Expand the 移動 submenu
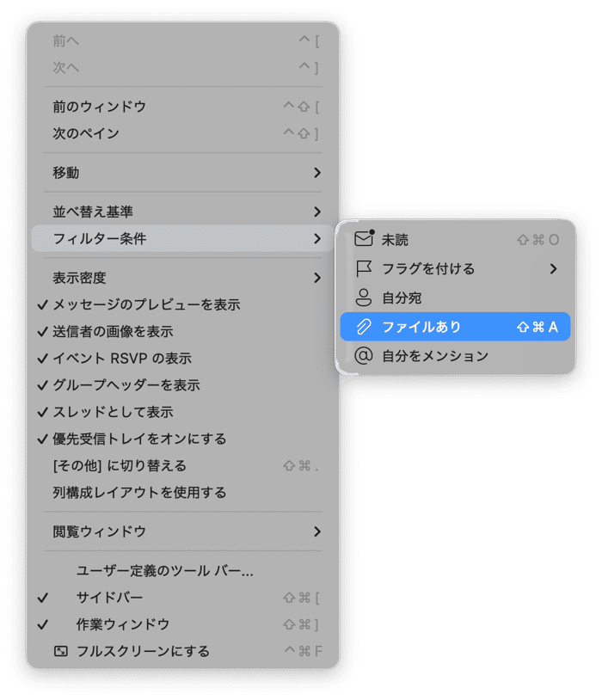 (316, 173)
